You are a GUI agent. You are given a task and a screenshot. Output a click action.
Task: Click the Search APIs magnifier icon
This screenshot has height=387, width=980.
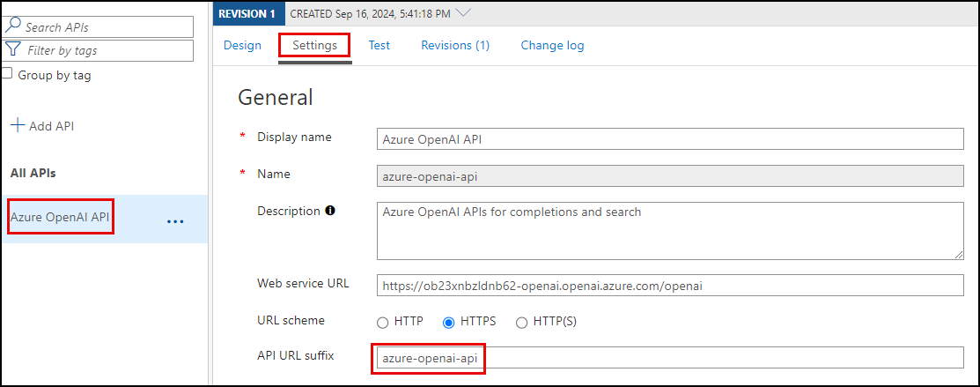[12, 26]
